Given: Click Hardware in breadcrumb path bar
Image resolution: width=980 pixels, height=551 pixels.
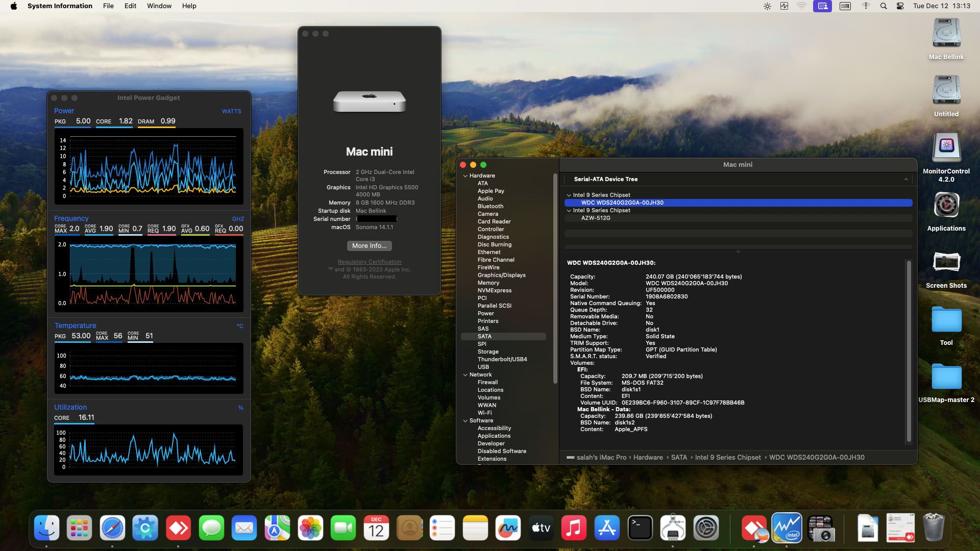Looking at the screenshot, I should (x=648, y=458).
